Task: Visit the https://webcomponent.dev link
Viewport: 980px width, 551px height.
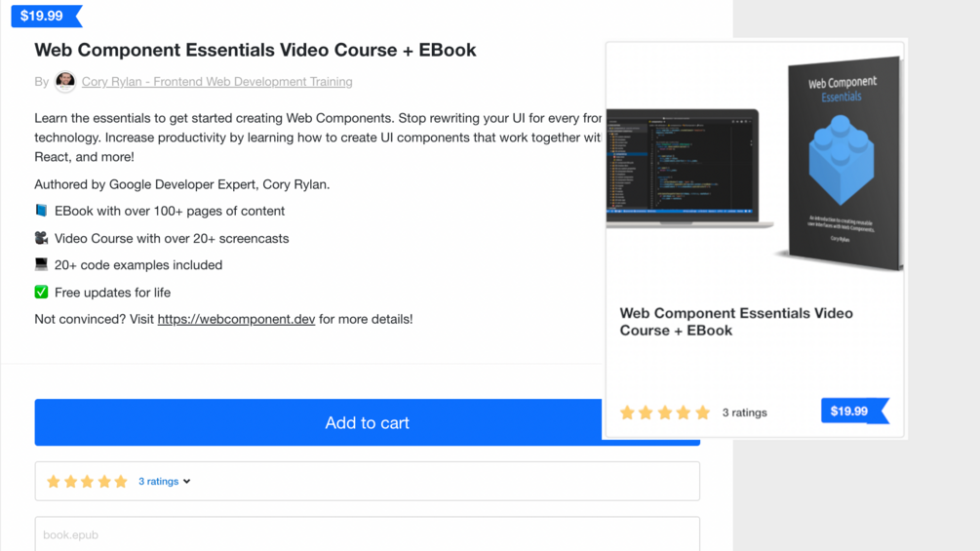Action: click(236, 319)
